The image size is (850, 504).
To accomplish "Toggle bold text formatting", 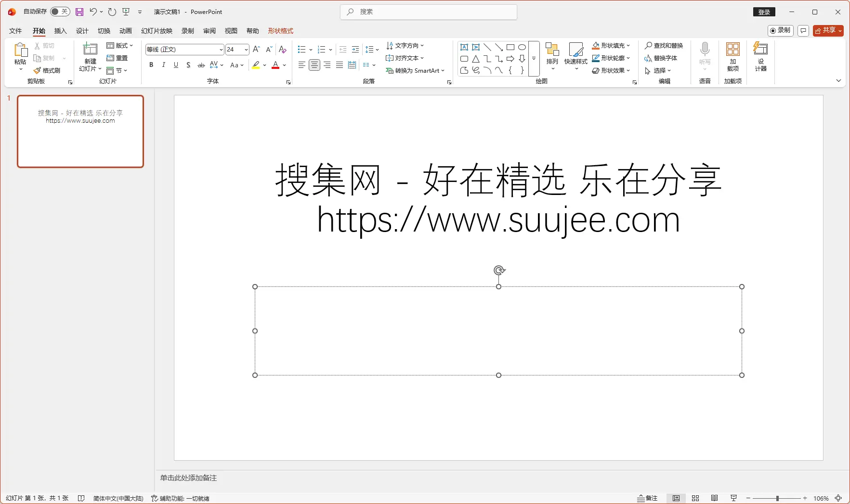I will click(151, 65).
